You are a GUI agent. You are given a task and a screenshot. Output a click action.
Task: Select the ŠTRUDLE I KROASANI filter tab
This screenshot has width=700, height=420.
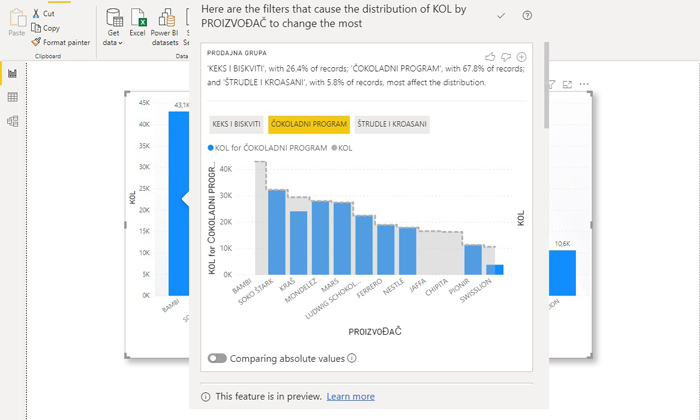(x=392, y=125)
